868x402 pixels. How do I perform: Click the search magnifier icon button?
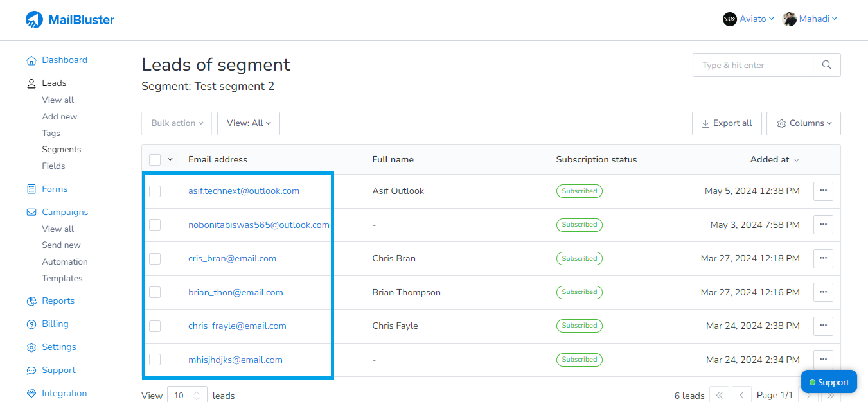[826, 65]
